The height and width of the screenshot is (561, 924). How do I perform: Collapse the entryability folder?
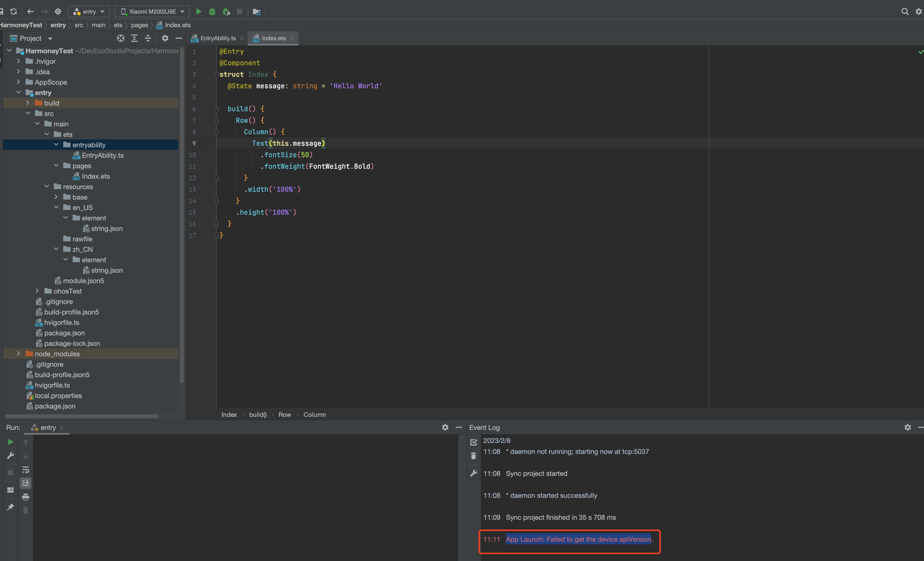pyautogui.click(x=56, y=145)
